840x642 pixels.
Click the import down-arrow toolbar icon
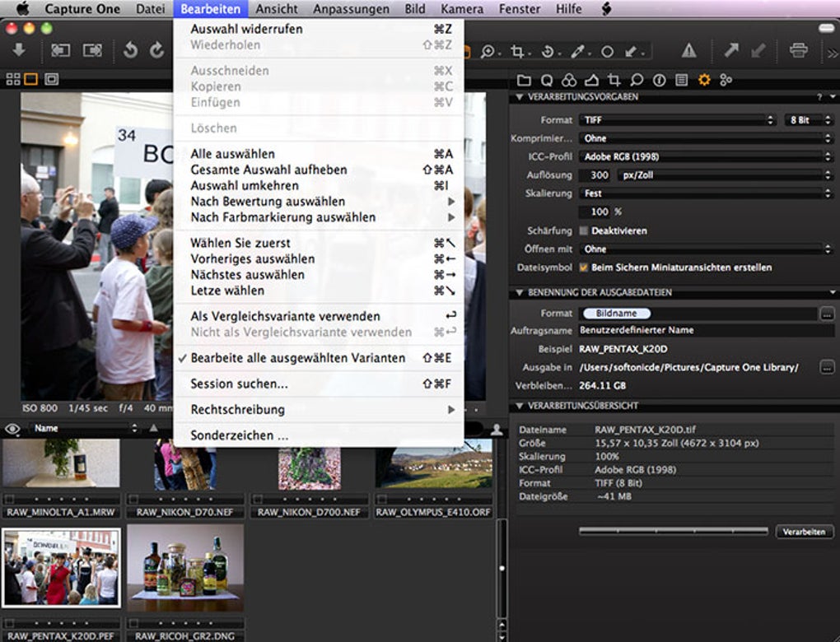pos(18,51)
